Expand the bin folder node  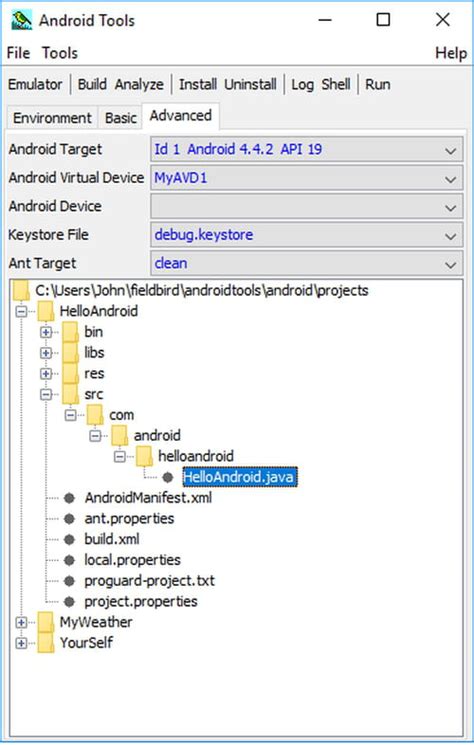tap(46, 332)
